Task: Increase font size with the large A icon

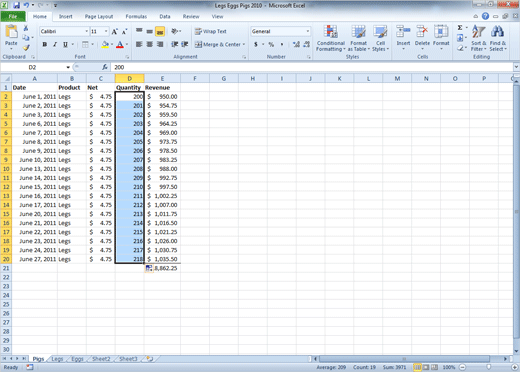Action: pos(114,32)
